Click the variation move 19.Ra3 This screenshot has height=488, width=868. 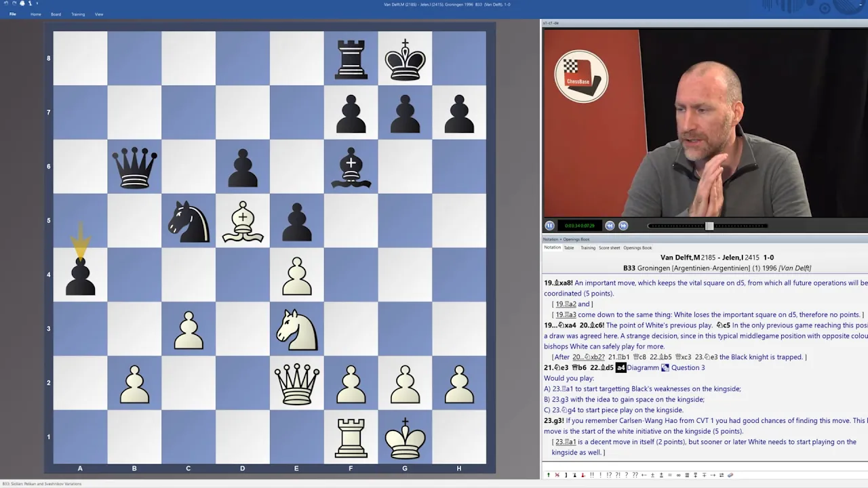pos(566,314)
